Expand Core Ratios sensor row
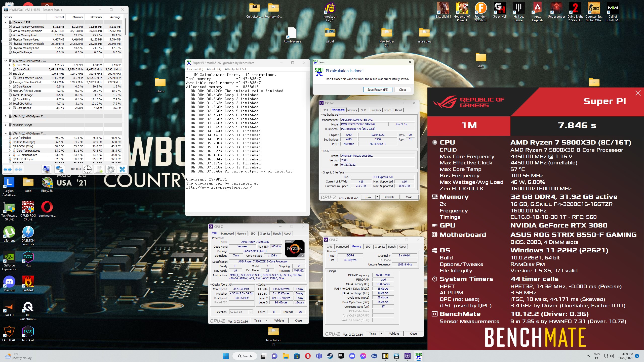This screenshot has width=644, height=362. click(10, 108)
